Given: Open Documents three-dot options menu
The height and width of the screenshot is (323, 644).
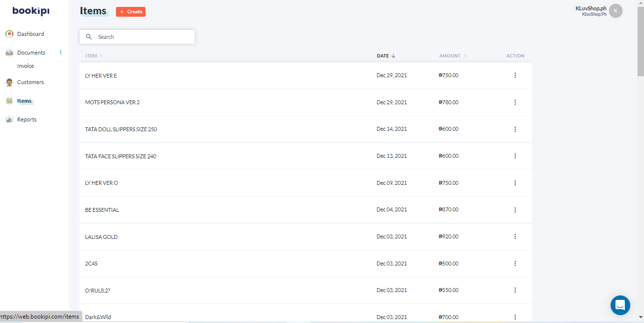Looking at the screenshot, I should pyautogui.click(x=61, y=53).
